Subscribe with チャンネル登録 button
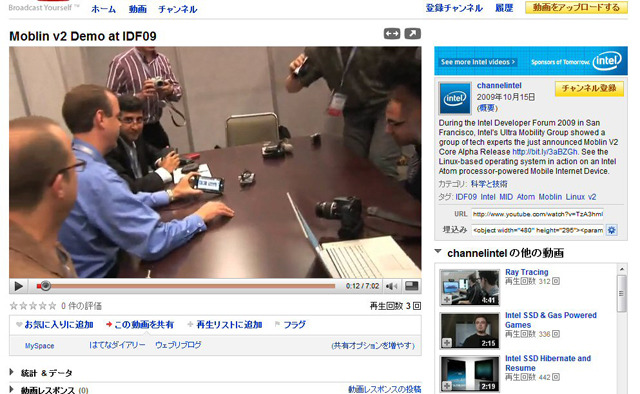 coord(589,89)
